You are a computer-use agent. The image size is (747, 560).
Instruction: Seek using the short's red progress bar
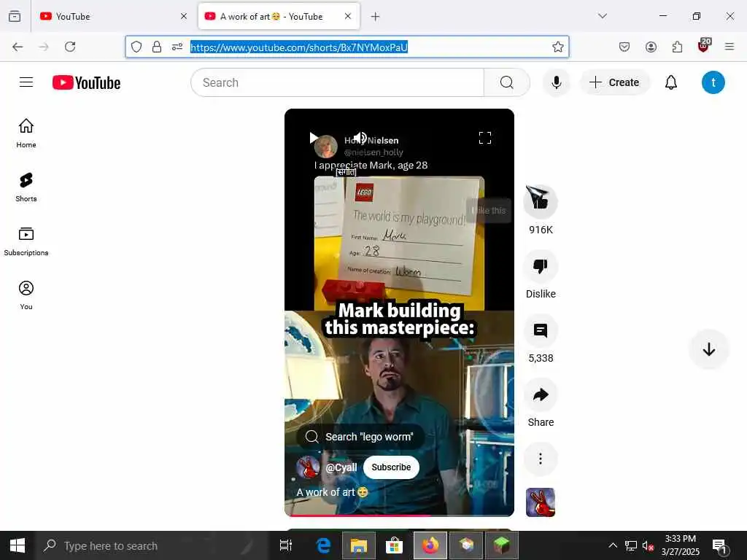[x=399, y=516]
